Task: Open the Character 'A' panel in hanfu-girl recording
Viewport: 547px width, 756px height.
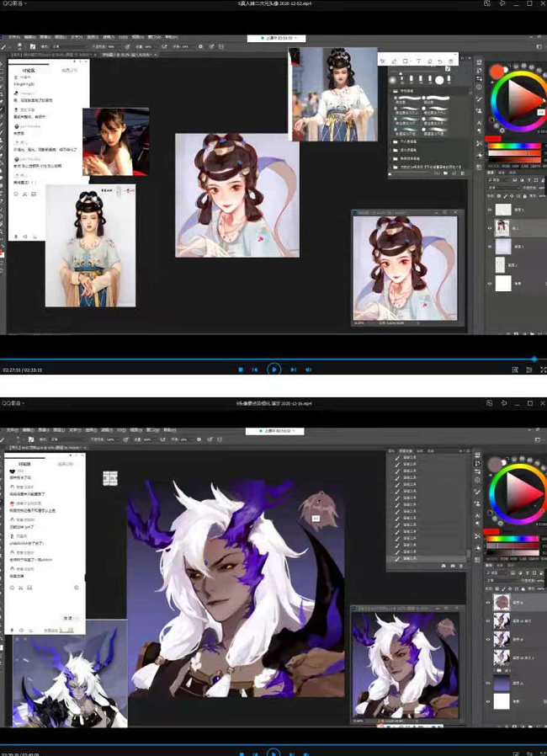Action: (x=479, y=122)
